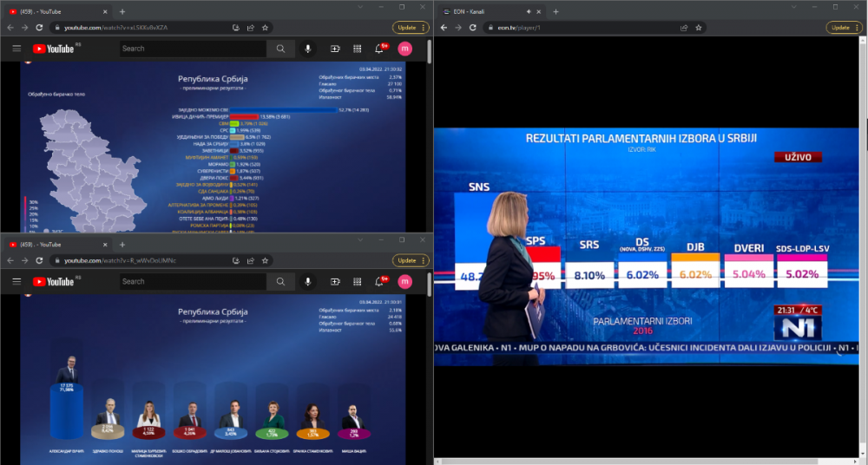This screenshot has width=868, height=465.
Task: Bookmark the eon.tv page with star icon
Action: tap(699, 27)
